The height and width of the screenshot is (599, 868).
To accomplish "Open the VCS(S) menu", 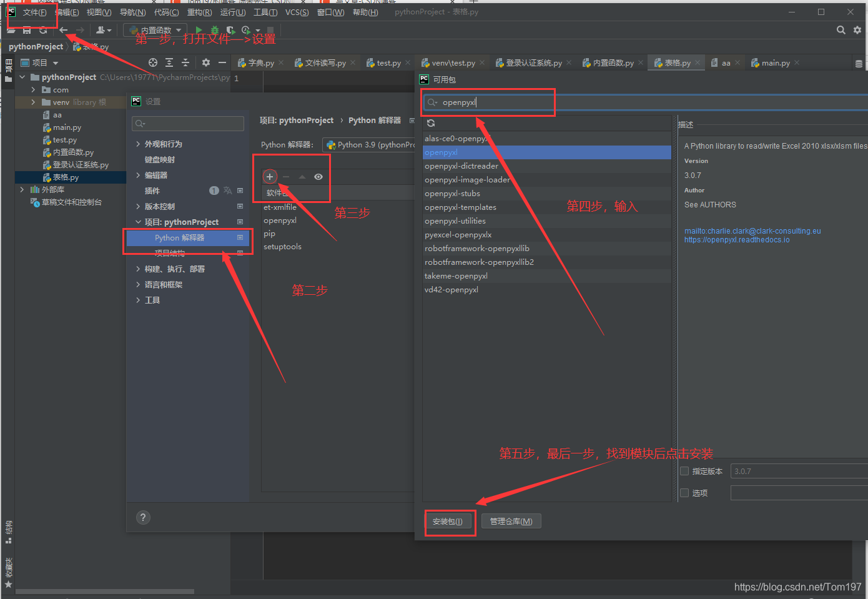I will pos(297,12).
